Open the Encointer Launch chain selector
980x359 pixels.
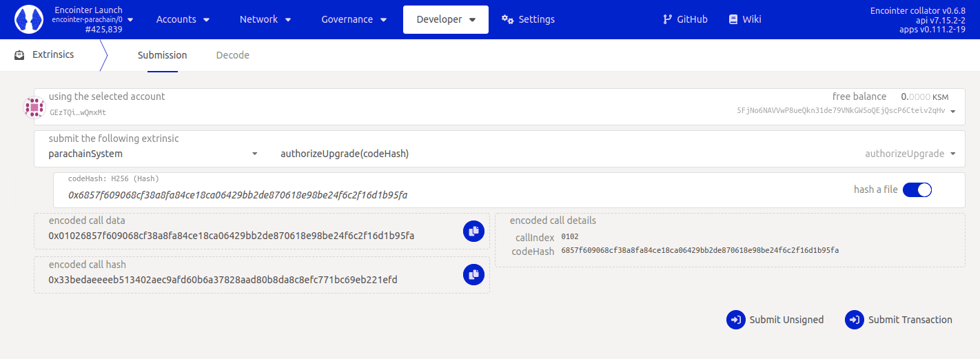[x=93, y=19]
